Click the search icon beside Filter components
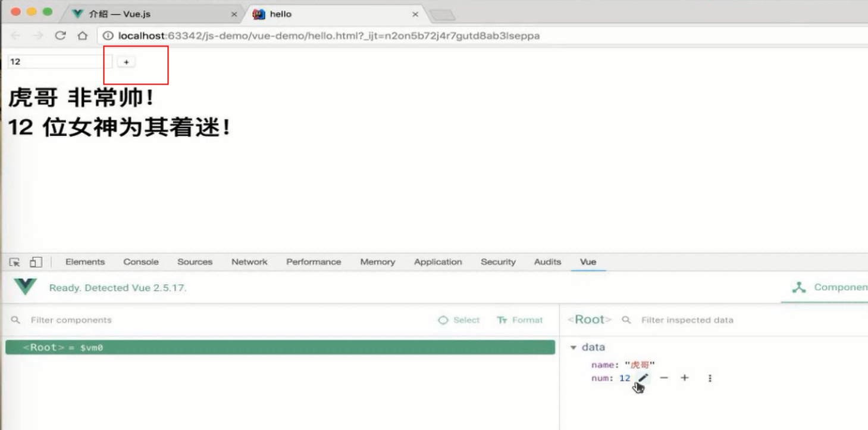Viewport: 868px width, 430px height. click(16, 320)
